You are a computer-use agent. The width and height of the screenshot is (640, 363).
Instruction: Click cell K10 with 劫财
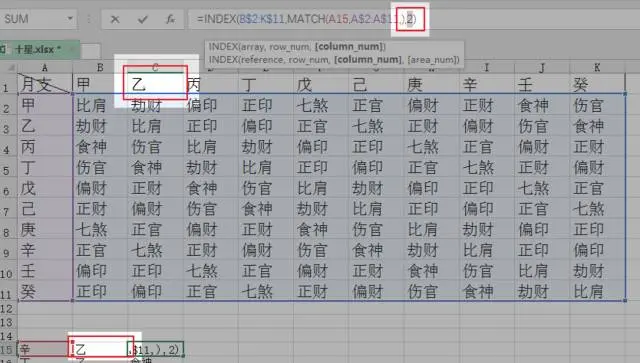[x=597, y=271]
